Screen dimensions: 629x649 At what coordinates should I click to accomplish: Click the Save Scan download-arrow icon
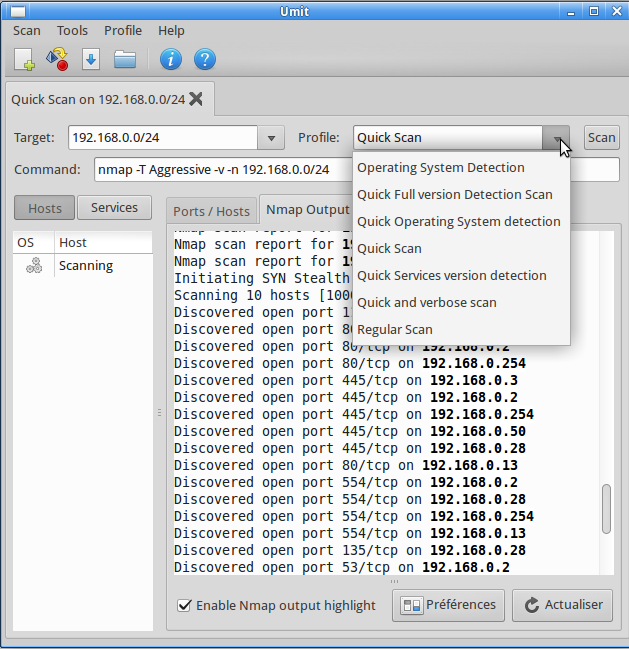(x=91, y=59)
